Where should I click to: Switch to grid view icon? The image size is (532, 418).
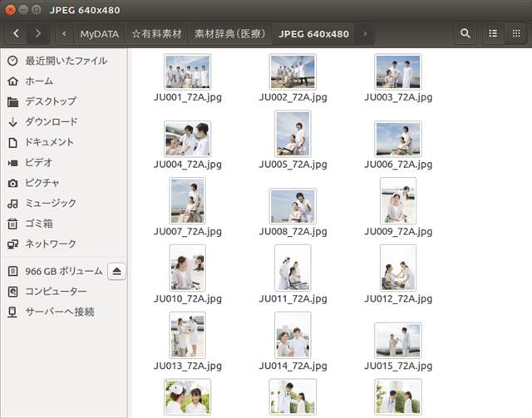point(516,33)
